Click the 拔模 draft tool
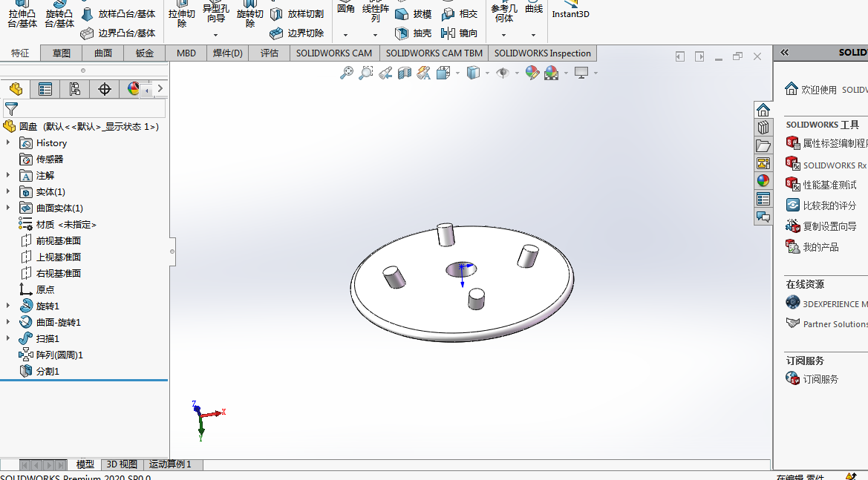Screen dimensions: 868x480 [x=413, y=14]
